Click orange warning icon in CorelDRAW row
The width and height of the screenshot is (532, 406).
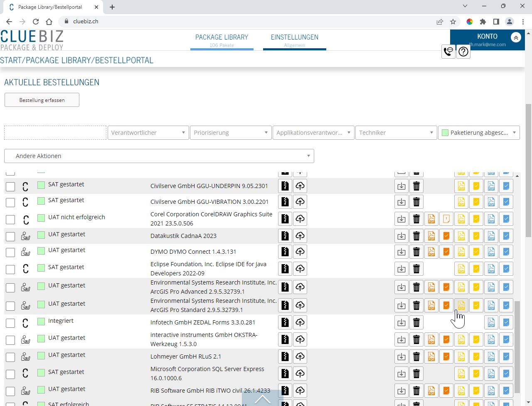coord(446,219)
